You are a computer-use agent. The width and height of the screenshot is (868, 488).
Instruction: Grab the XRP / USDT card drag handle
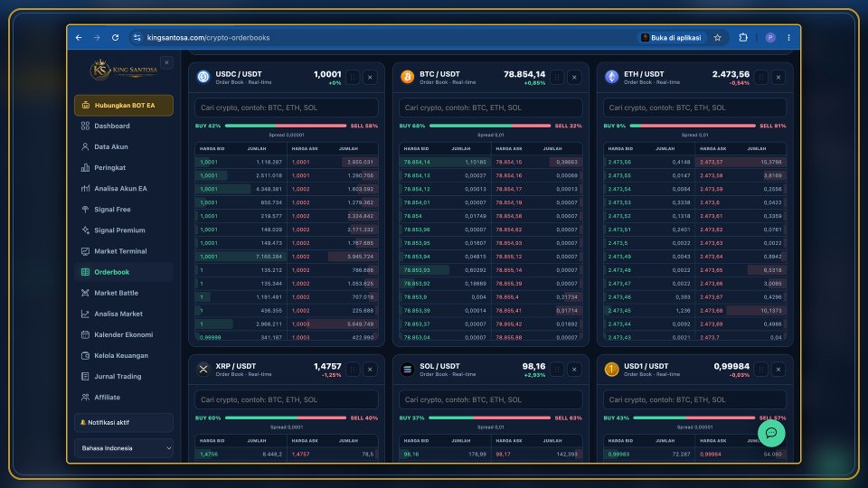(353, 370)
